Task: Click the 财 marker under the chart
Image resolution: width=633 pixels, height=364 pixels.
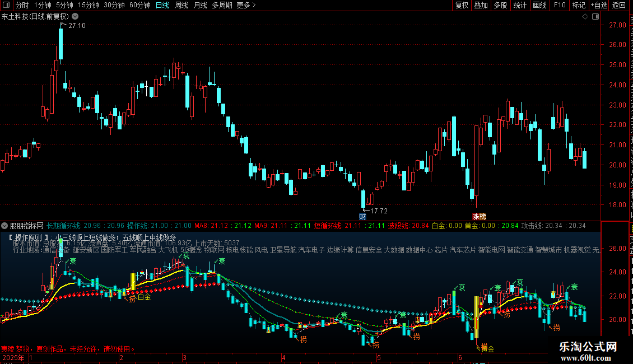Action: [362, 216]
